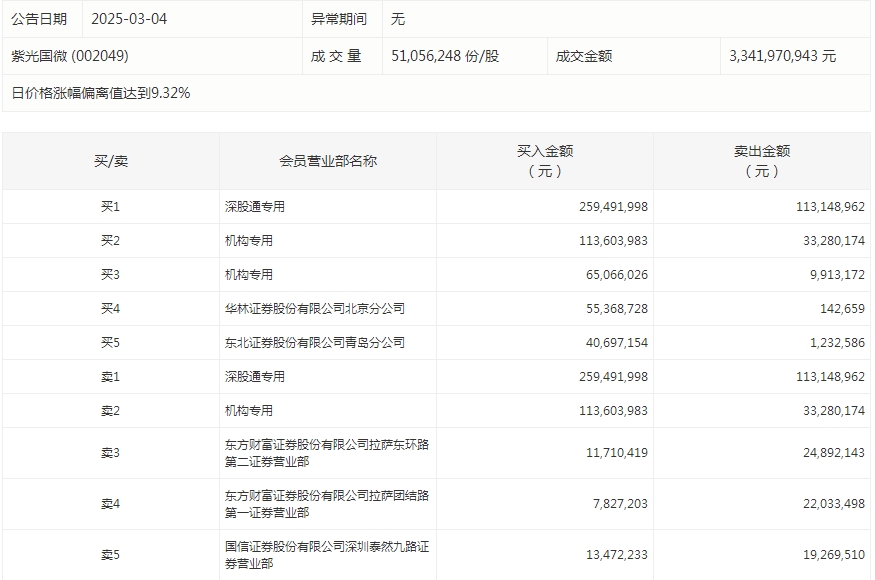Image resolution: width=875 pixels, height=580 pixels.
Task: Click the 卖4 row label
Action: (110, 504)
